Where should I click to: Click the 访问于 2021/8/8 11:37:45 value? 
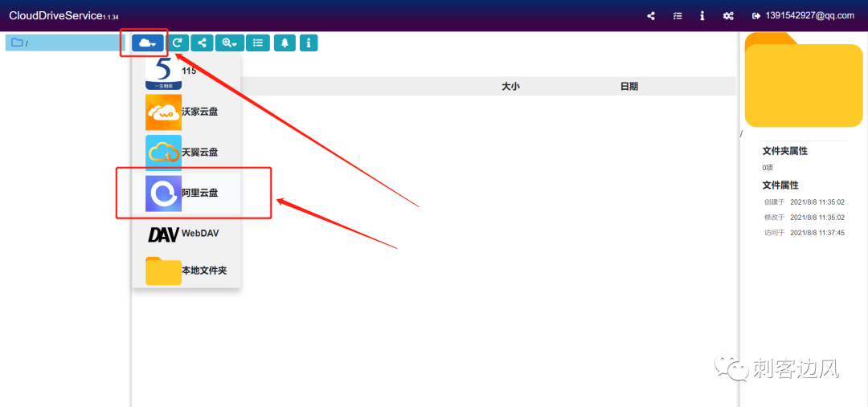[817, 233]
